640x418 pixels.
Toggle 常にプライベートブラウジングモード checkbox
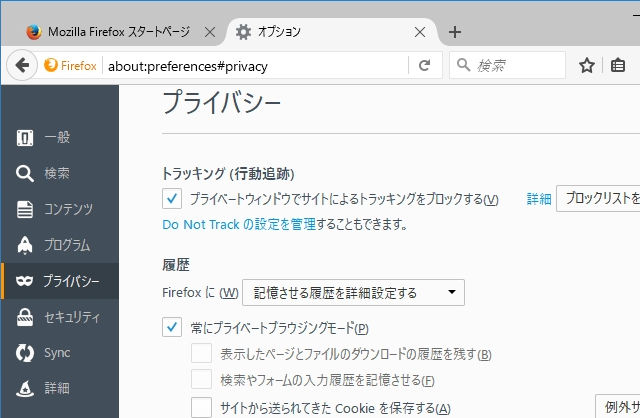172,327
